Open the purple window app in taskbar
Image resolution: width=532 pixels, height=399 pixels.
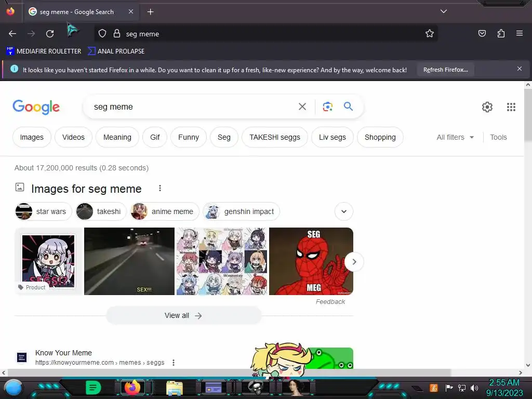[214, 388]
